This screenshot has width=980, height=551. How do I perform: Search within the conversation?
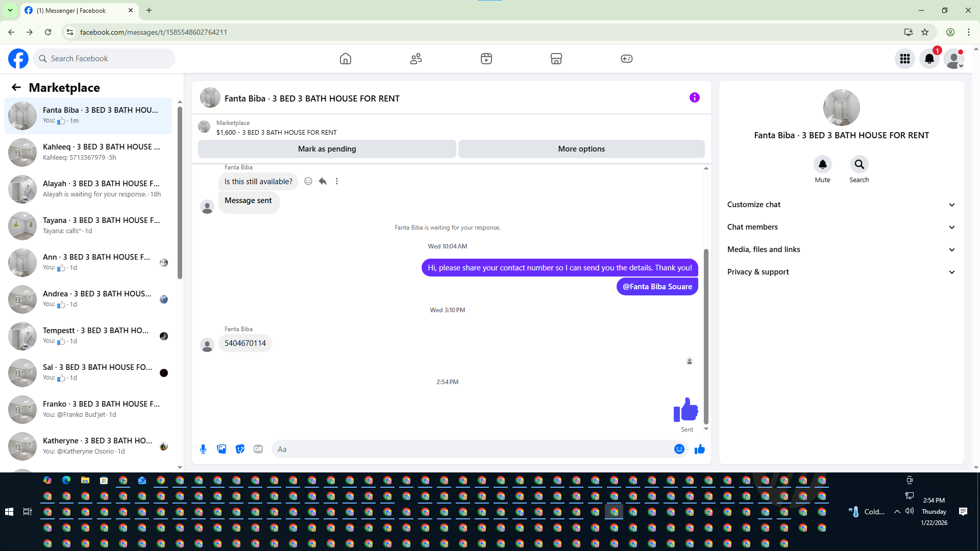click(860, 164)
